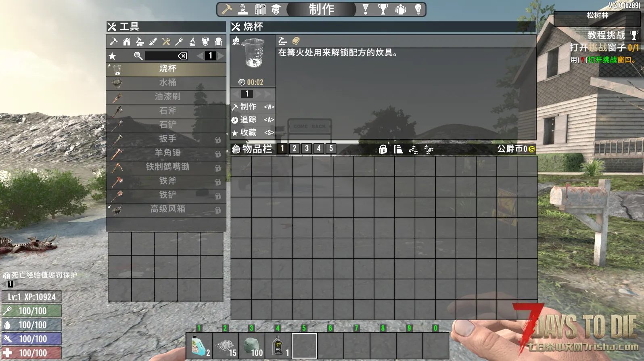Select the 石铲 recipe row
This screenshot has height=361, width=644.
[166, 125]
